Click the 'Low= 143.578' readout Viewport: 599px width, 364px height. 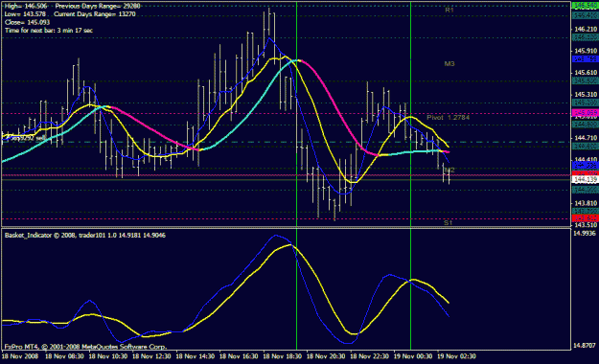click(x=25, y=14)
